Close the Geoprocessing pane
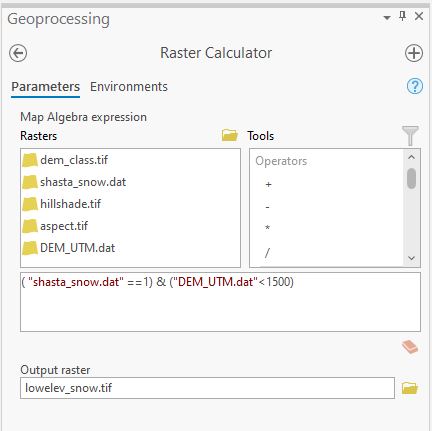This screenshot has height=431, width=432. [419, 16]
